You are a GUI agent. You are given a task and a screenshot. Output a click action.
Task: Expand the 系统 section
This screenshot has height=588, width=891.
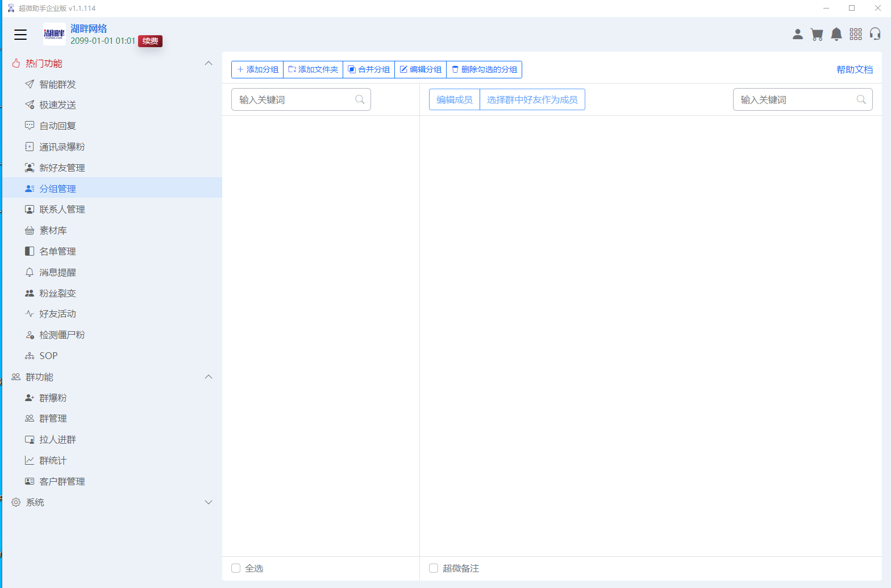click(x=209, y=502)
